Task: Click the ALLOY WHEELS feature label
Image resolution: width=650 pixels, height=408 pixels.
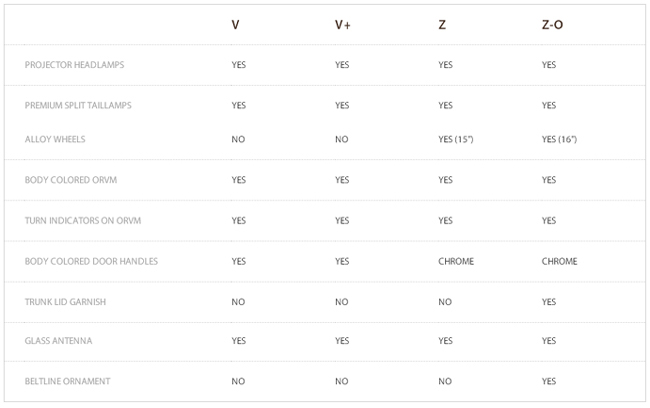Action: pyautogui.click(x=55, y=139)
